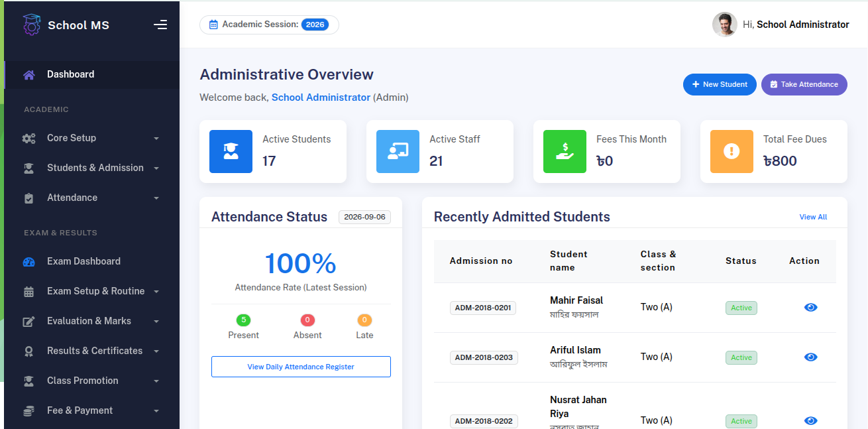Click the Active status badge for Ariful Islam

tap(741, 357)
